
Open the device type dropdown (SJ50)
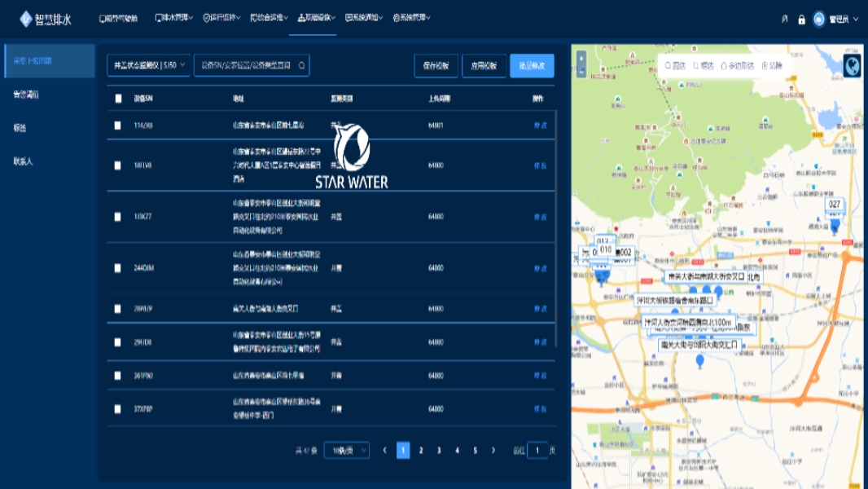pyautogui.click(x=148, y=65)
